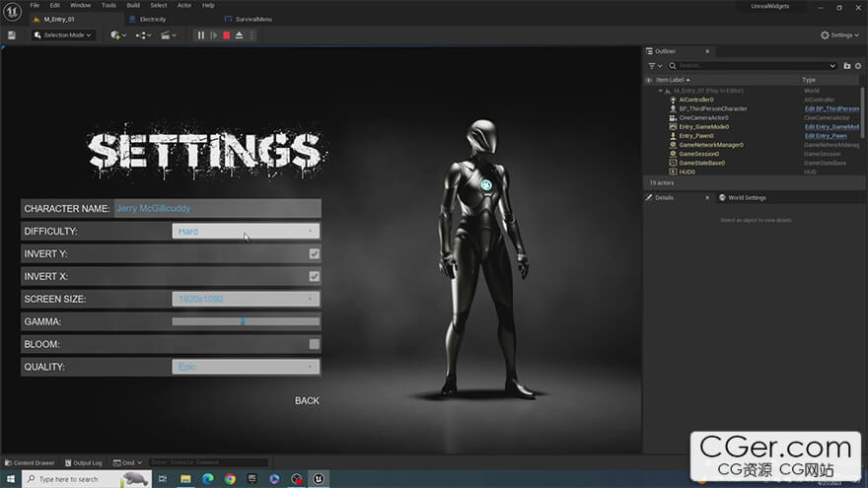Open the Output Log
The height and width of the screenshot is (488, 868).
click(84, 462)
